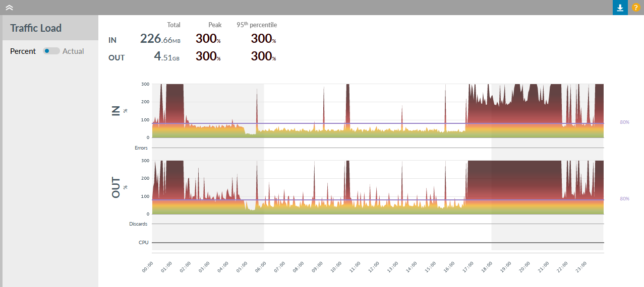The image size is (644, 287).
Task: Open help via the question mark icon
Action: coord(635,8)
